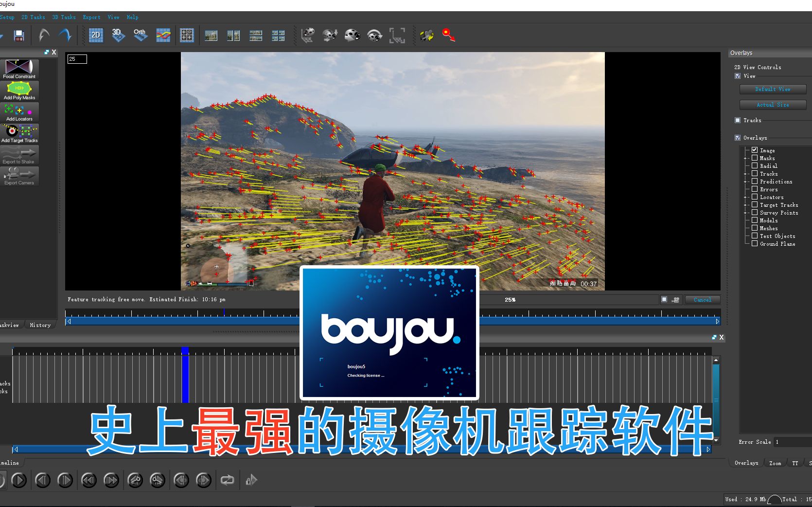812x507 pixels.
Task: Switch to the Orth view icon
Action: 140,35
